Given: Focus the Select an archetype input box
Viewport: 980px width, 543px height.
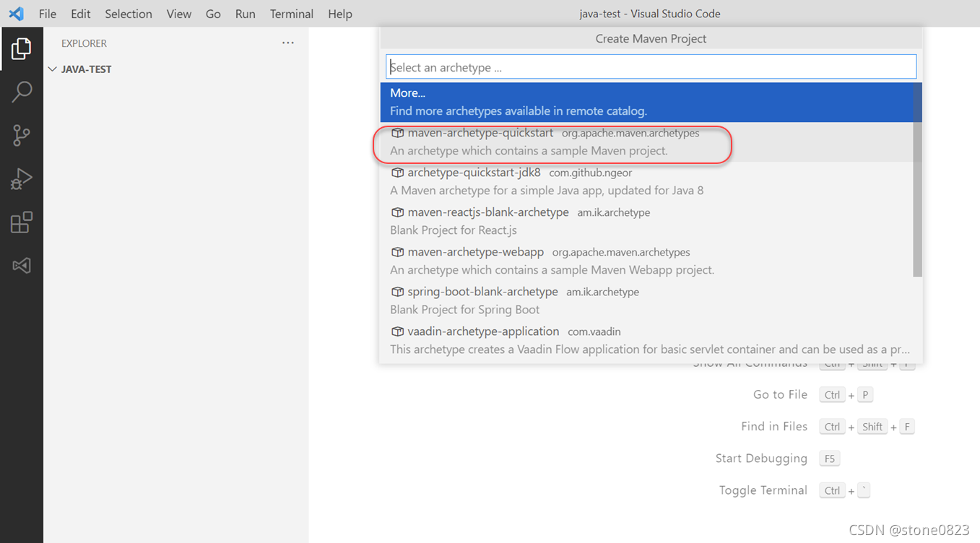Looking at the screenshot, I should (x=651, y=67).
